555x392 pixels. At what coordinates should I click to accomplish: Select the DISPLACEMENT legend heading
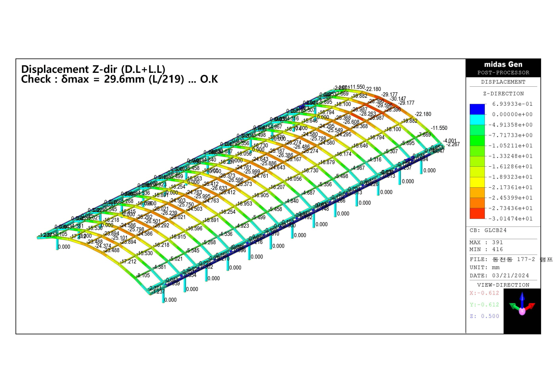click(x=503, y=82)
